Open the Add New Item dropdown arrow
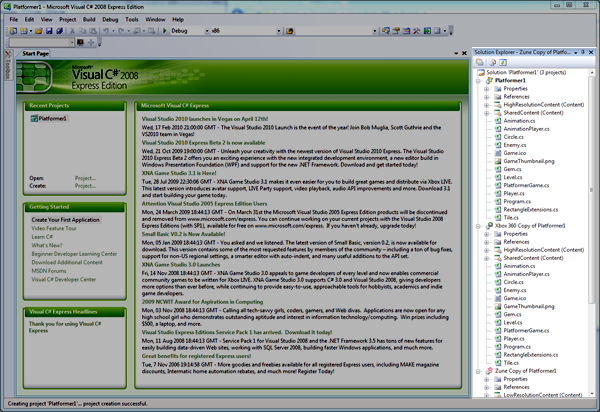 (31, 31)
